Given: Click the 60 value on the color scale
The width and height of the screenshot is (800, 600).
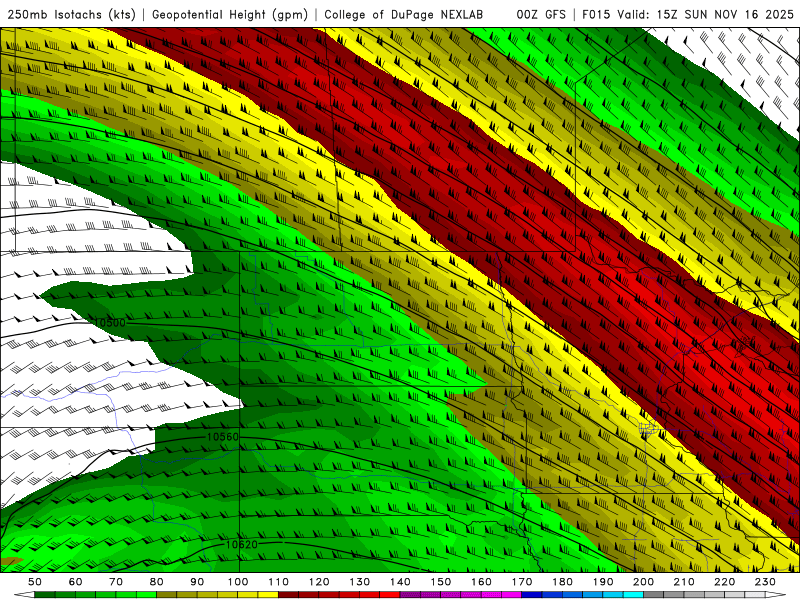Looking at the screenshot, I should [x=75, y=582].
